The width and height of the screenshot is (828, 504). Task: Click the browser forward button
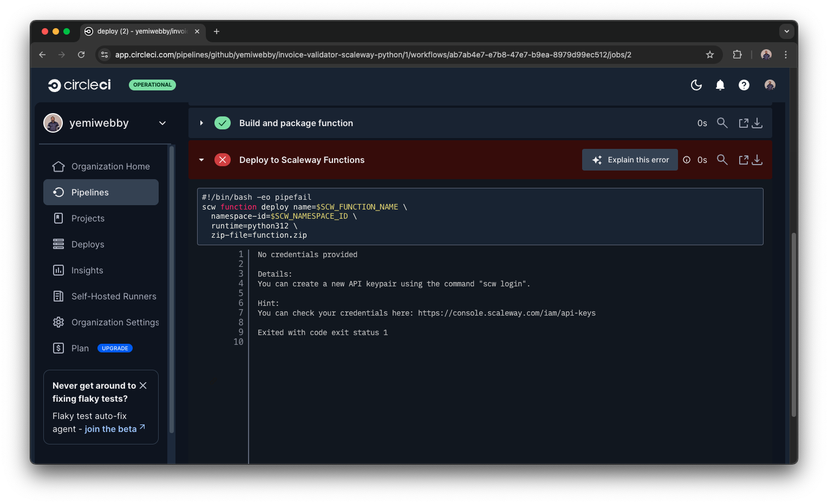tap(62, 55)
